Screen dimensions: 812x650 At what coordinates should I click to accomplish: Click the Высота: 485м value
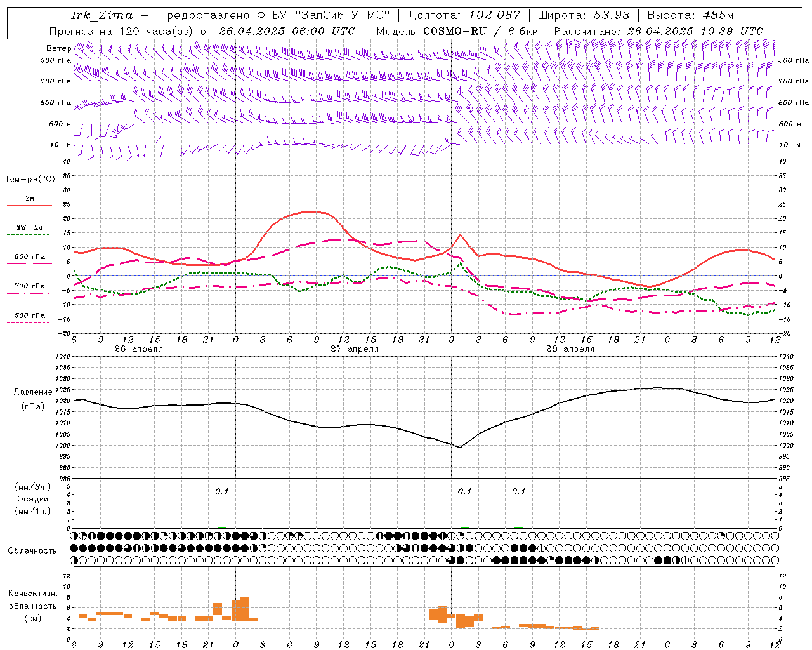pos(690,15)
